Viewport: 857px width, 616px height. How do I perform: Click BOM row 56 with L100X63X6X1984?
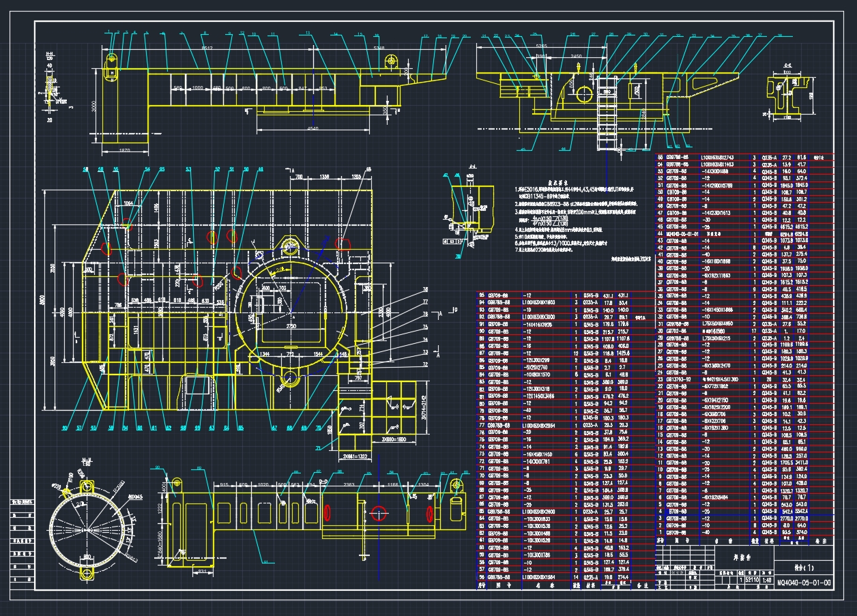(x=540, y=577)
